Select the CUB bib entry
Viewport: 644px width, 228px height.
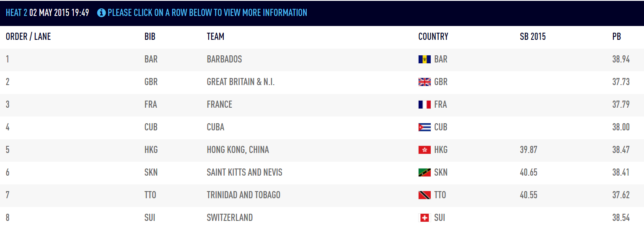(x=151, y=127)
